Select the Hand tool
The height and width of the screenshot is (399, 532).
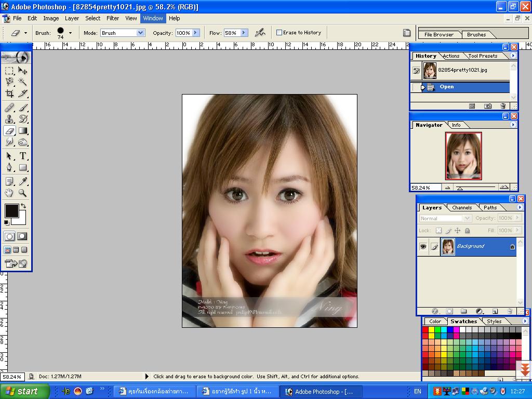click(x=9, y=193)
